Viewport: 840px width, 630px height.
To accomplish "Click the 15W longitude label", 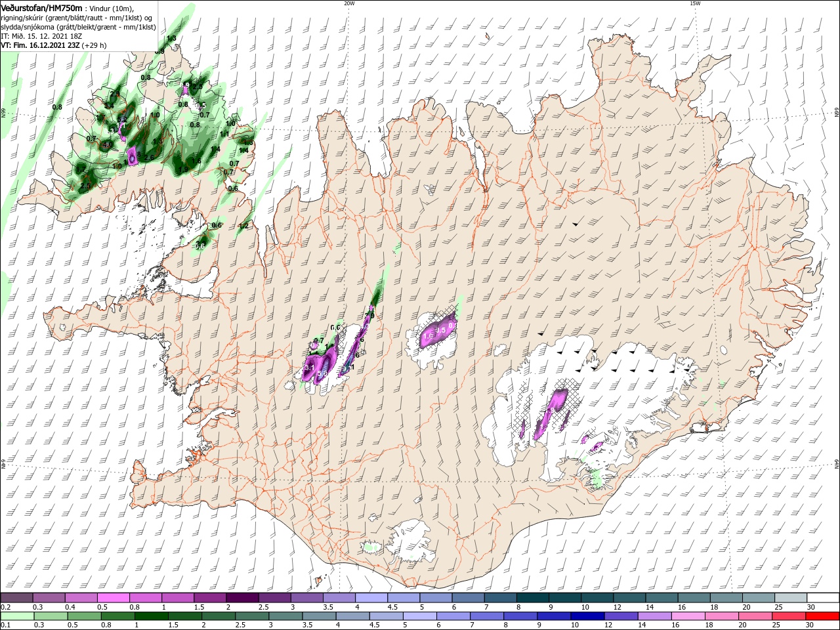I will tap(695, 3).
